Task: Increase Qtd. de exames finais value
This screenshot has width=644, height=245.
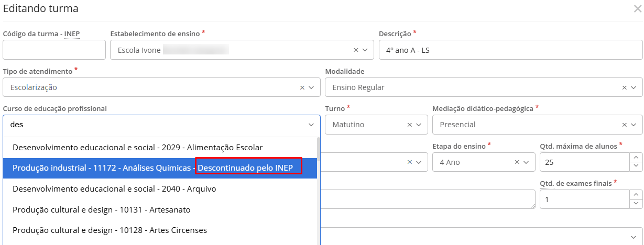Action: pyautogui.click(x=636, y=195)
